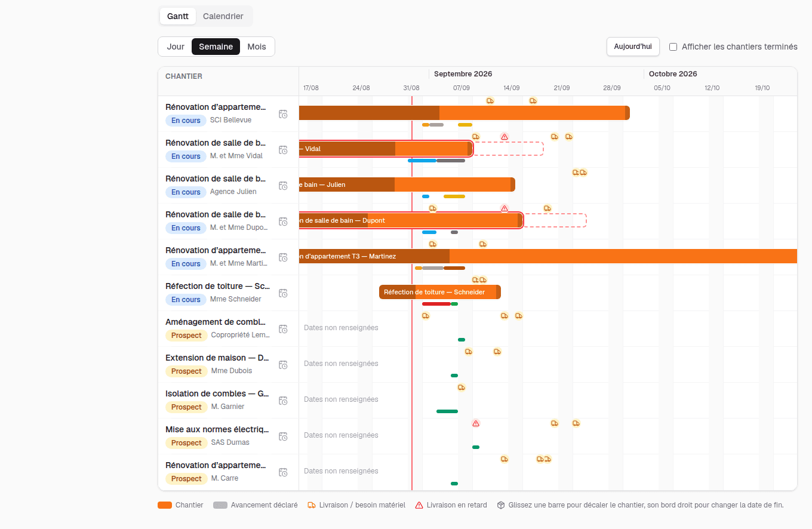Open earliest delivery truck in Martinez row
Screen dimensions: 812x529
[x=433, y=244]
